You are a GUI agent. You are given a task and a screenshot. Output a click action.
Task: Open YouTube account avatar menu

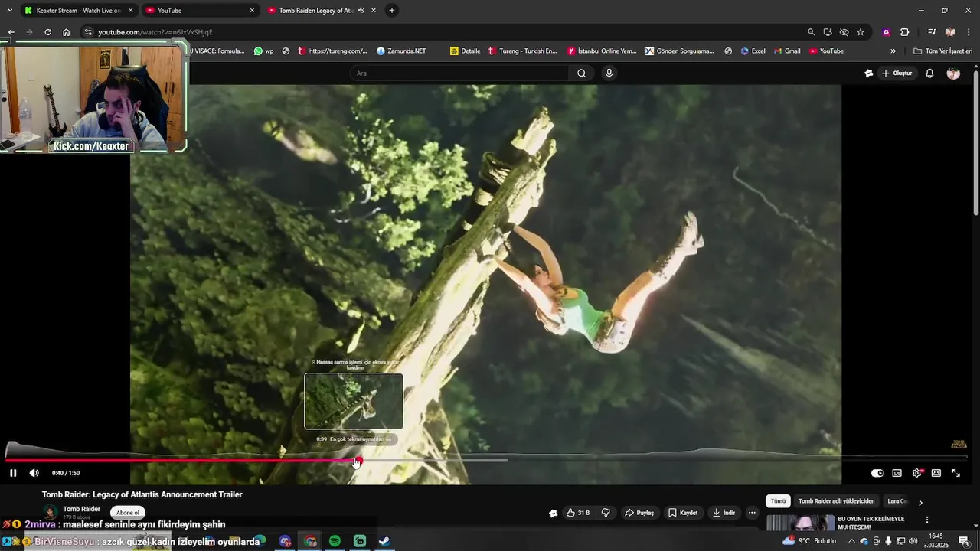click(x=953, y=73)
